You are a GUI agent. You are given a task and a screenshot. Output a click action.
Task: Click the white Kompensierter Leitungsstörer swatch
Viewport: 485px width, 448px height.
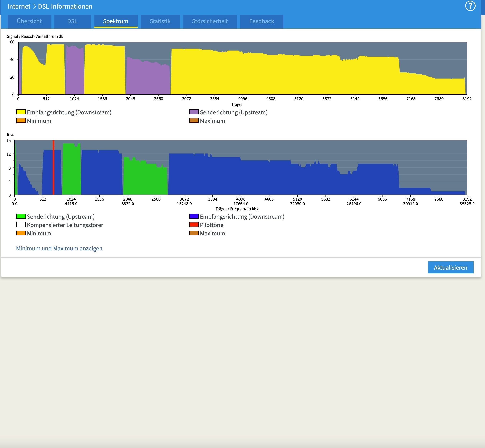click(x=21, y=225)
